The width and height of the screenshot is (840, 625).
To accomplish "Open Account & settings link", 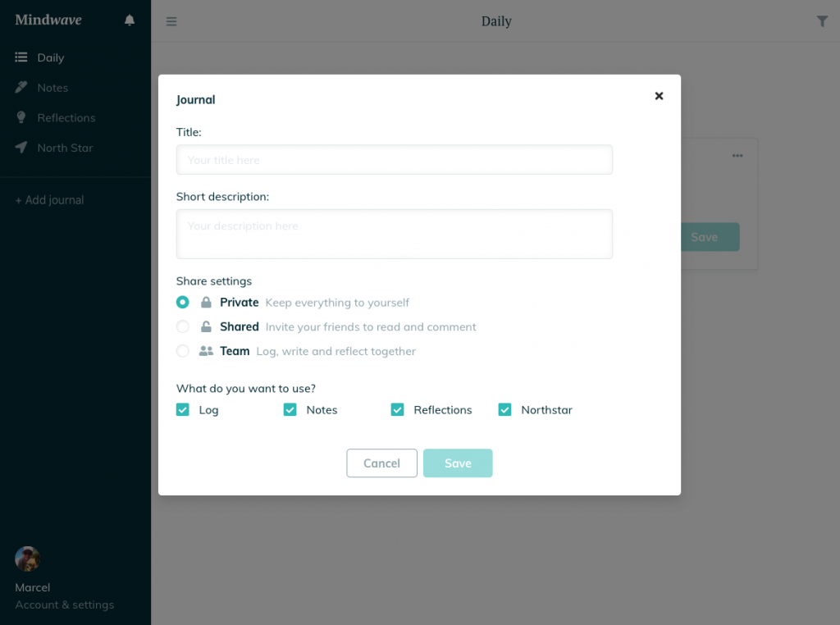I will click(64, 604).
